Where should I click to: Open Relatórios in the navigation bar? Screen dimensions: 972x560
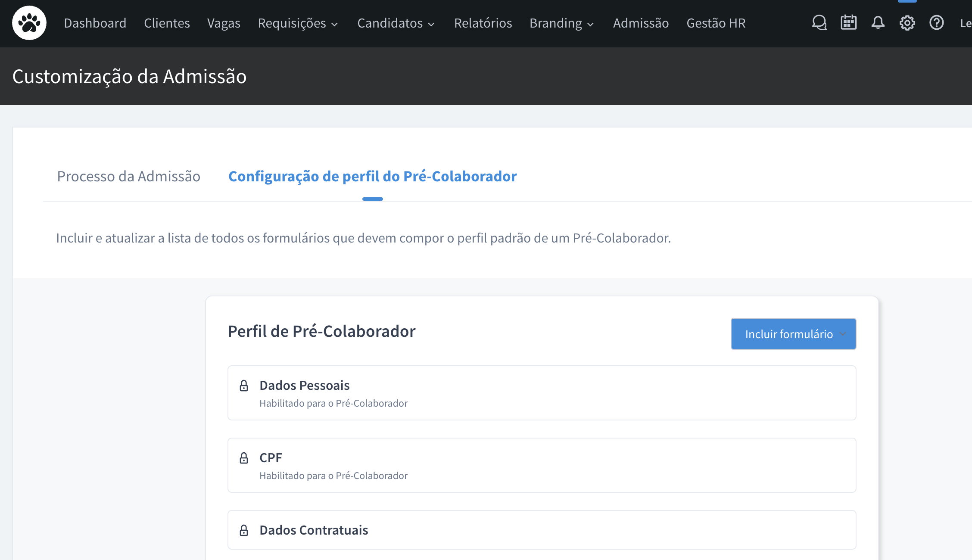pos(483,23)
